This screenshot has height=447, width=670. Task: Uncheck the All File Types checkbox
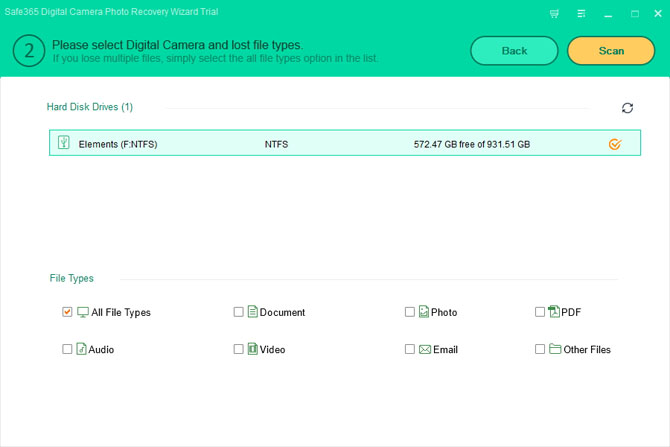coord(67,312)
